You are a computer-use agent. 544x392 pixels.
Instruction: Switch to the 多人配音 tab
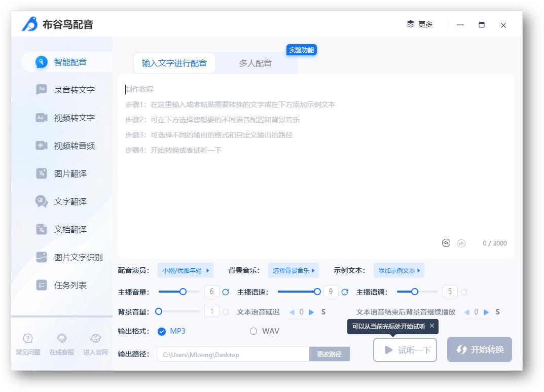(256, 62)
